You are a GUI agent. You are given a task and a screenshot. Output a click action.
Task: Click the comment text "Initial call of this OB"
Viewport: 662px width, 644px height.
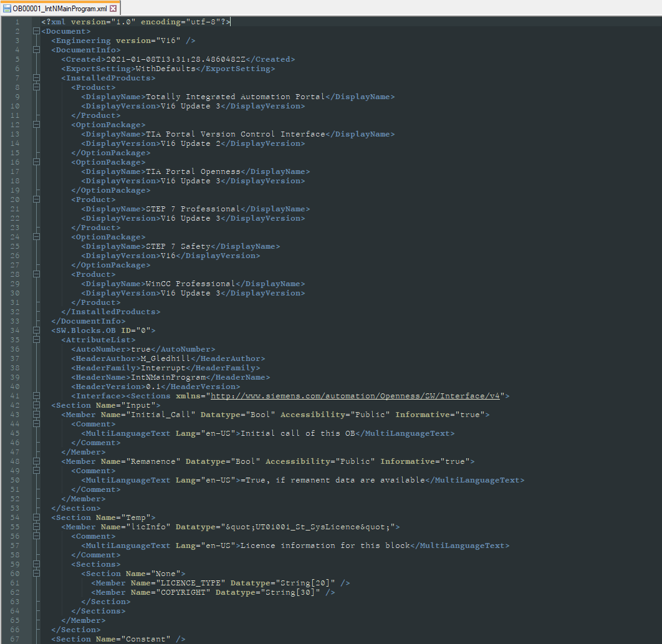[297, 433]
